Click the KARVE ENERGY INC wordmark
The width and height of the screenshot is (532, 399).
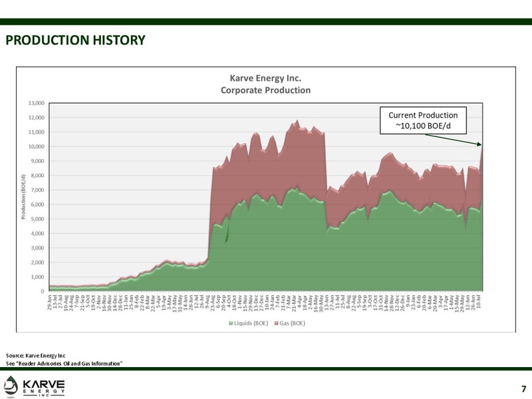click(x=44, y=388)
